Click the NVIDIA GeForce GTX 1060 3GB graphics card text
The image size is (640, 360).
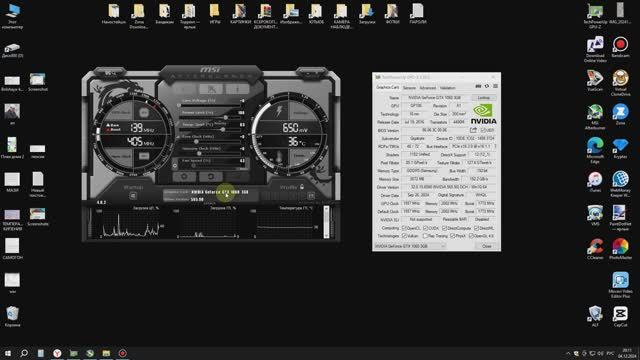point(220,192)
